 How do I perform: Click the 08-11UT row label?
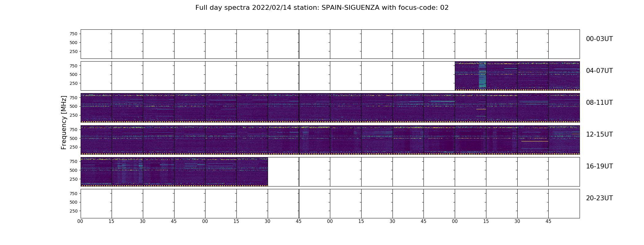pos(599,103)
